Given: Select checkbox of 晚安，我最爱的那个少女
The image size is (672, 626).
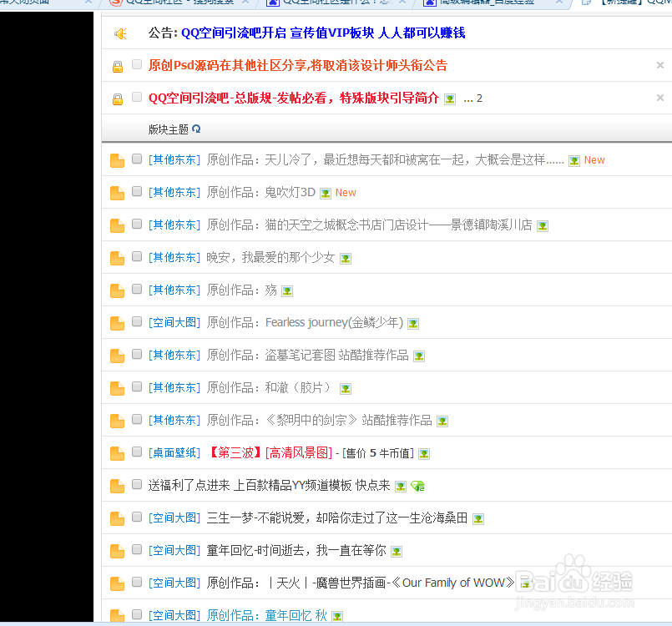Looking at the screenshot, I should pyautogui.click(x=137, y=256).
